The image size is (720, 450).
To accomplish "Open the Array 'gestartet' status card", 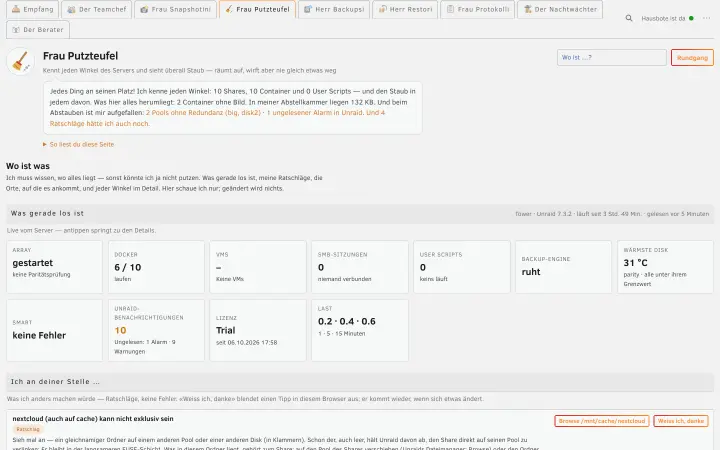I will coord(54,267).
